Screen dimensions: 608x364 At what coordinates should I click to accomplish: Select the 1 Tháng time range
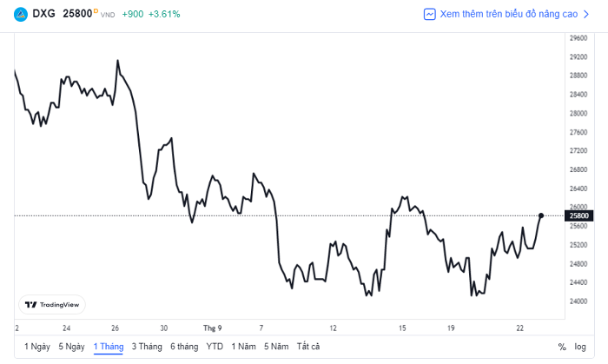(x=109, y=347)
